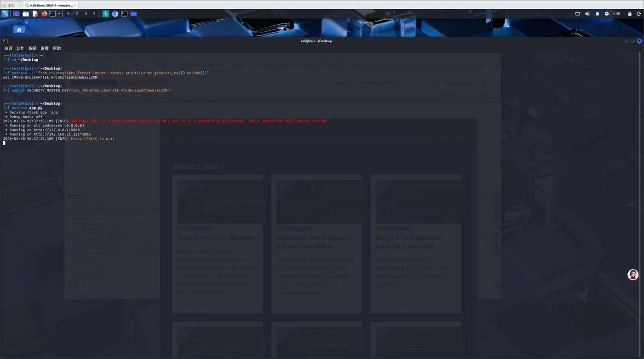This screenshot has height=359, width=644.
Task: Switch to workspace 1
Action: click(x=68, y=14)
